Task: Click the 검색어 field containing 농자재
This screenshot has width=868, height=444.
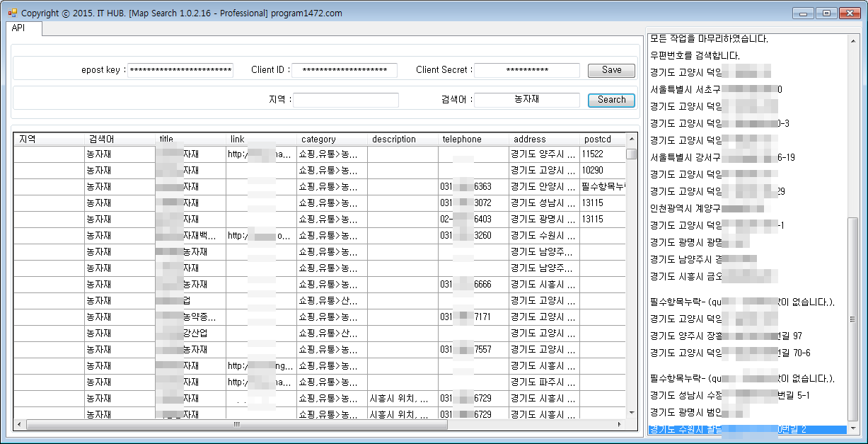Action: [526, 100]
